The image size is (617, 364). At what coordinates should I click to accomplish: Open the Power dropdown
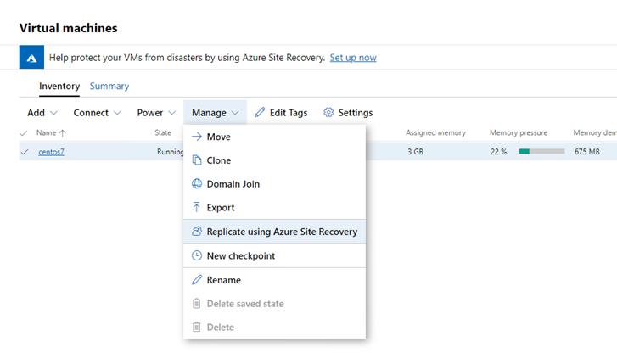[x=156, y=113]
